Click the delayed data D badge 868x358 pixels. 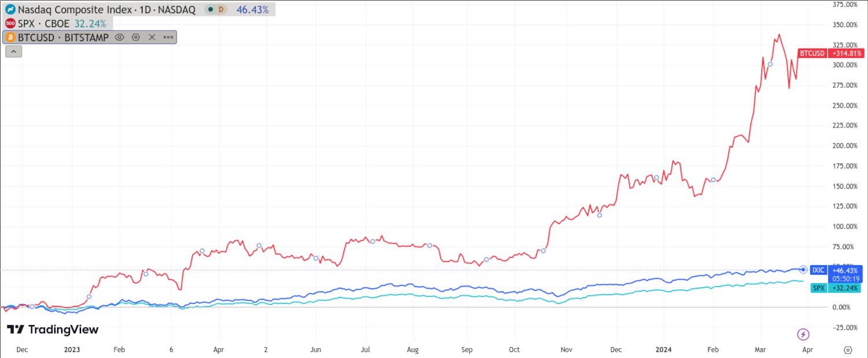(220, 9)
